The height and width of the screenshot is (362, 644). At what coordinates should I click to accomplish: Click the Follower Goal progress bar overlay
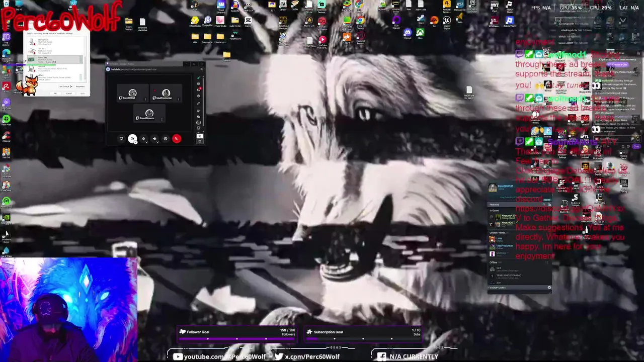[x=237, y=339]
